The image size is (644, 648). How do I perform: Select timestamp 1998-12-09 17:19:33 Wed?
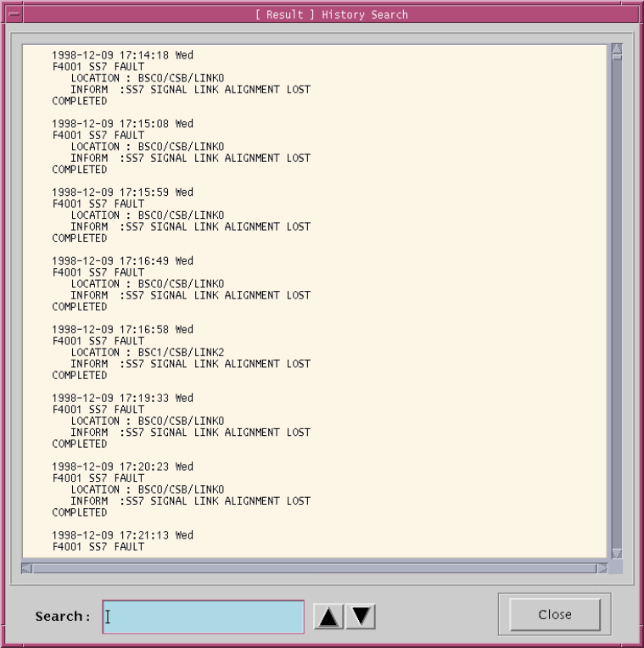[x=122, y=398]
